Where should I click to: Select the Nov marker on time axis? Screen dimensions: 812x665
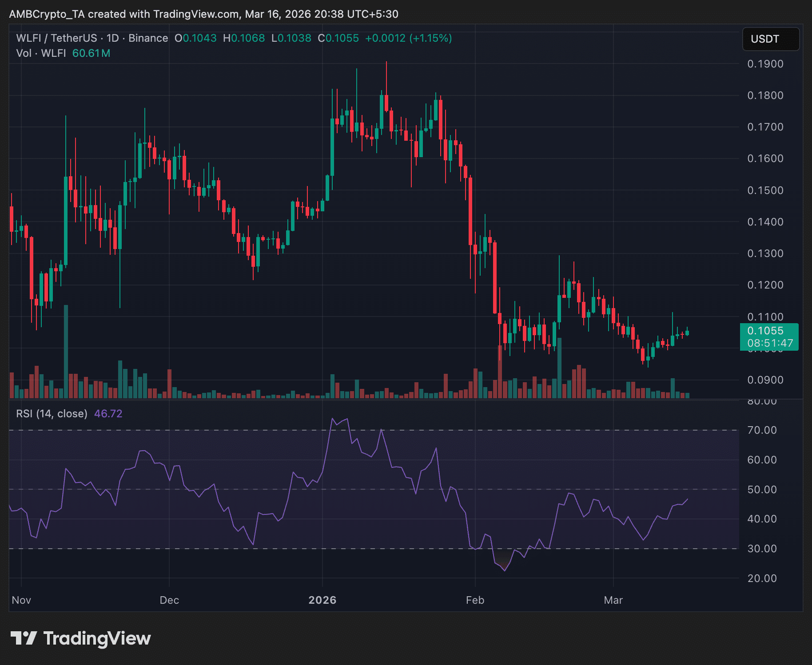(x=21, y=600)
